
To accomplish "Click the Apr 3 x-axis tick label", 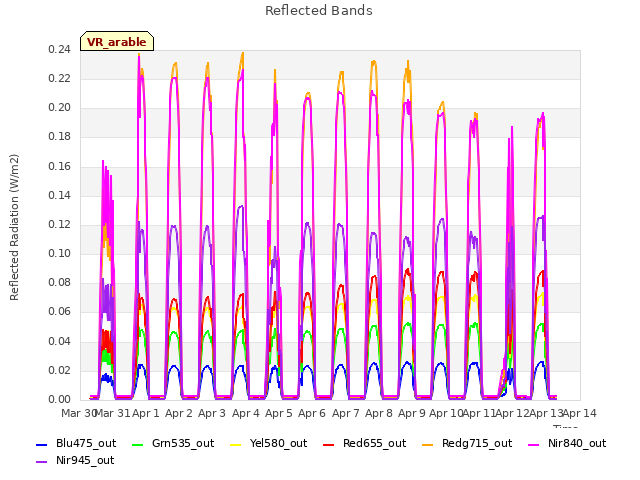I will tap(212, 413).
